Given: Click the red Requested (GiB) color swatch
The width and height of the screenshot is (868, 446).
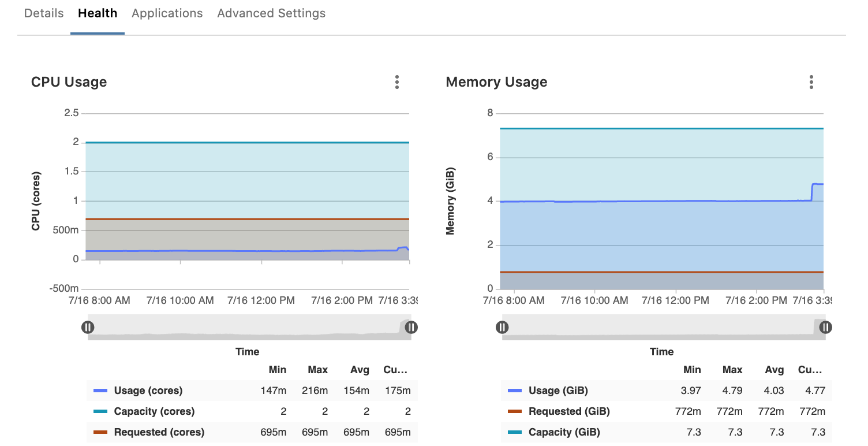Looking at the screenshot, I should pos(515,411).
